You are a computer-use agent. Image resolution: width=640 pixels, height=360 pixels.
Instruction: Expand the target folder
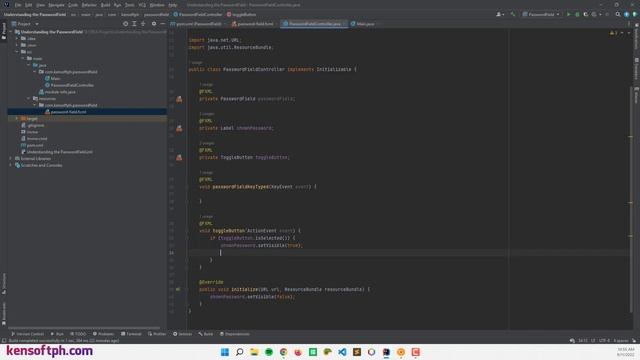click(17, 118)
